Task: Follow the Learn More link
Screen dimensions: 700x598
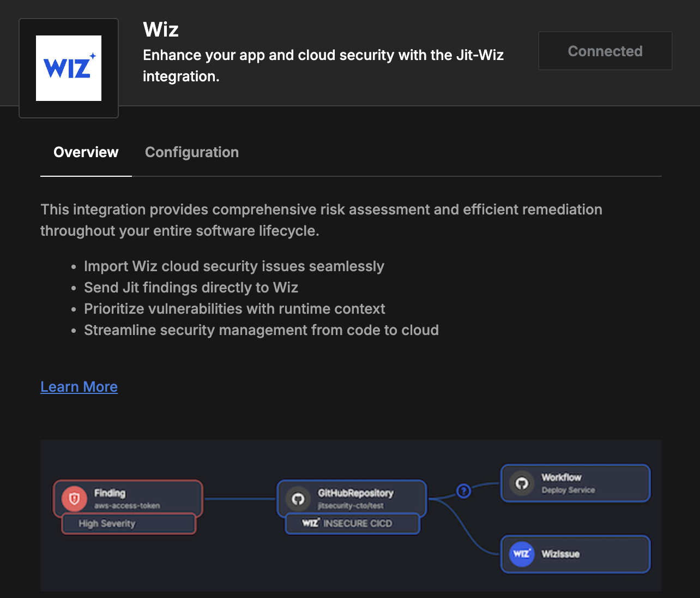Action: tap(79, 387)
